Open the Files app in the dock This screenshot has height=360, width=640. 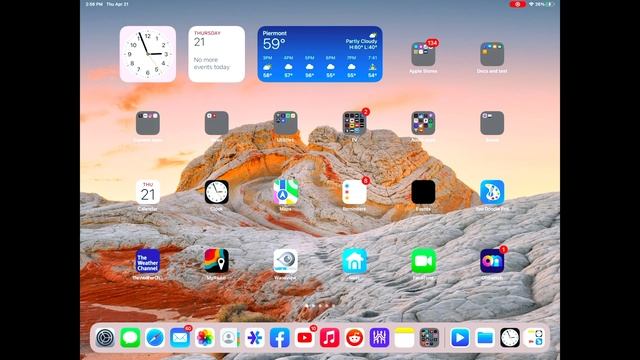click(485, 338)
